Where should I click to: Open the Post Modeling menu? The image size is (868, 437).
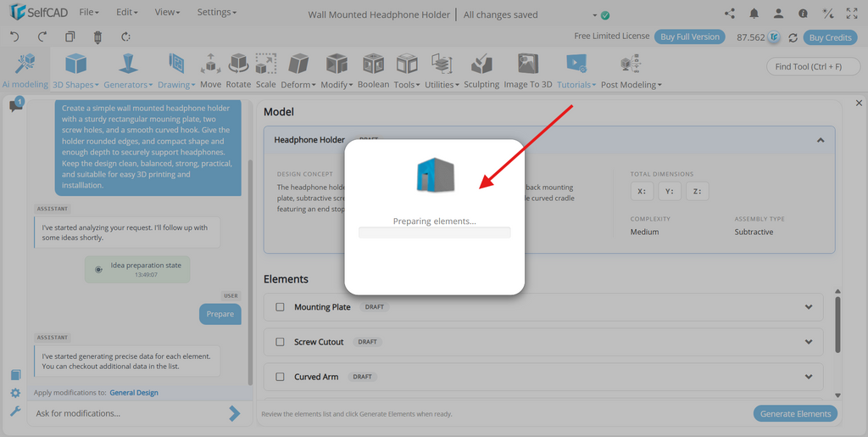pyautogui.click(x=631, y=70)
